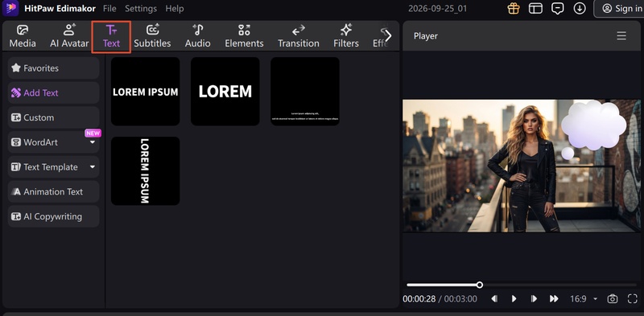This screenshot has width=644, height=316.
Task: Select the vertical LOREM IPSUM text preset
Action: coord(146,170)
